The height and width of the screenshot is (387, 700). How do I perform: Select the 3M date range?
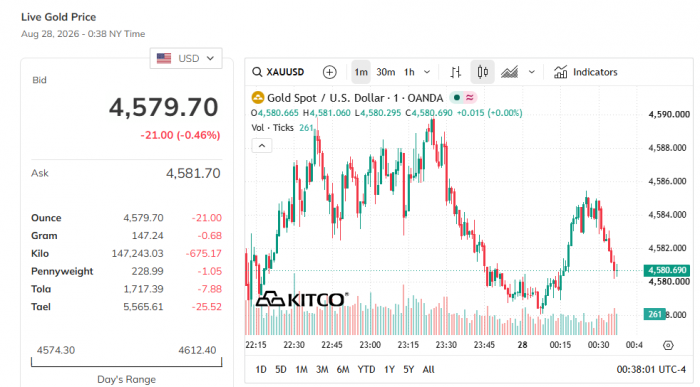click(322, 370)
